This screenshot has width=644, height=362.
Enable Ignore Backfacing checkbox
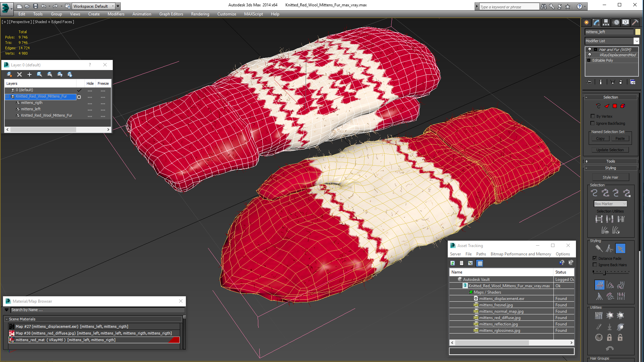point(593,123)
